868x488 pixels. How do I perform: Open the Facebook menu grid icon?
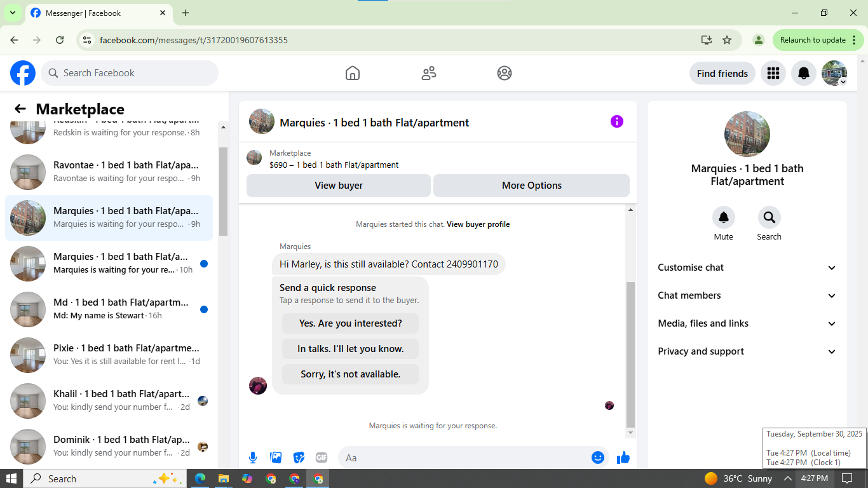coord(773,73)
